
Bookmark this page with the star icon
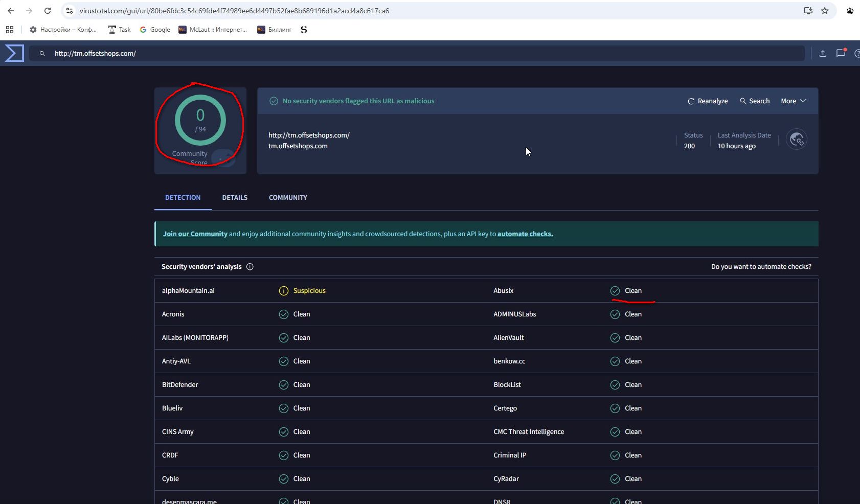tap(825, 11)
